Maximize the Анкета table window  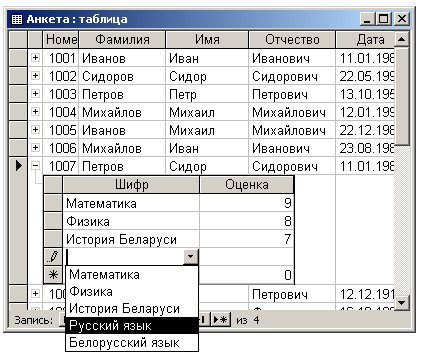[x=383, y=19]
